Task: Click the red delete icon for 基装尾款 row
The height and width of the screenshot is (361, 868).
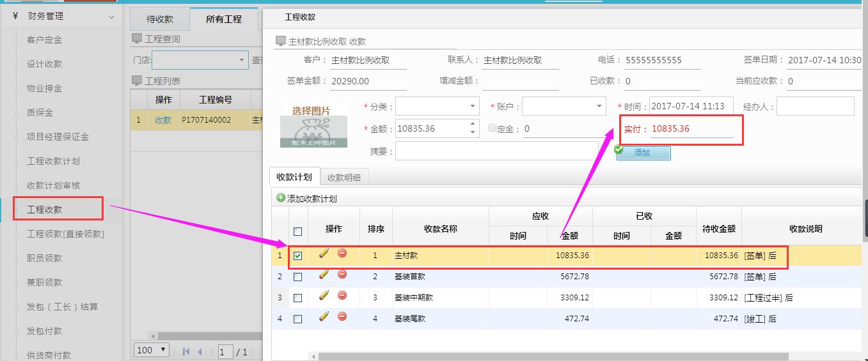Action: click(x=342, y=316)
